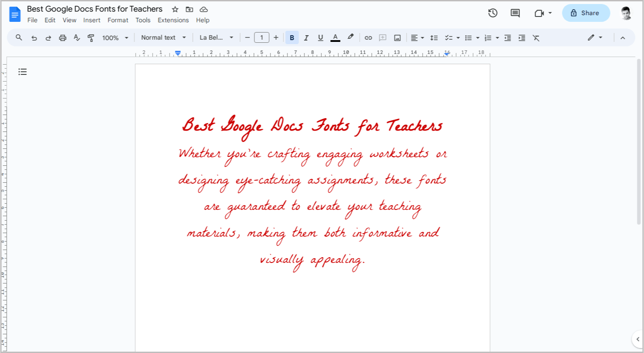This screenshot has width=644, height=353.
Task: Clear formatting of selected text
Action: pyautogui.click(x=536, y=37)
